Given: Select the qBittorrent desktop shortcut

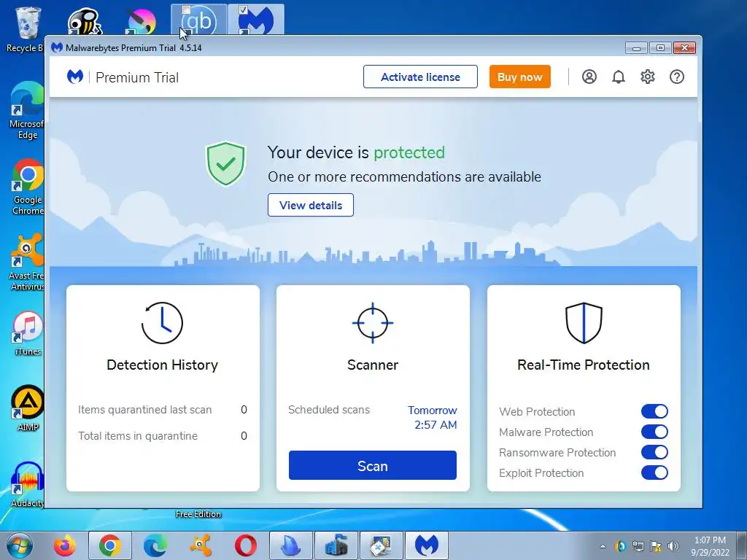Looking at the screenshot, I should (198, 20).
